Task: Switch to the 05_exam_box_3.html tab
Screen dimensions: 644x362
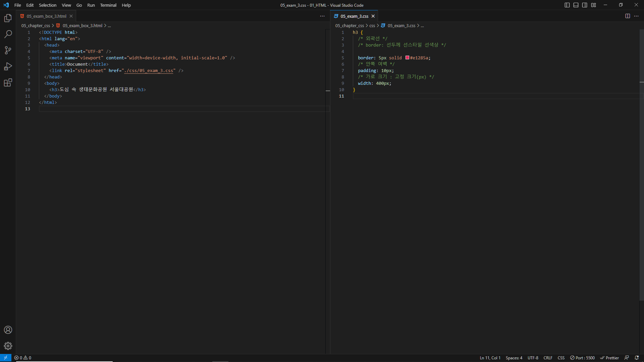Action: (x=46, y=16)
